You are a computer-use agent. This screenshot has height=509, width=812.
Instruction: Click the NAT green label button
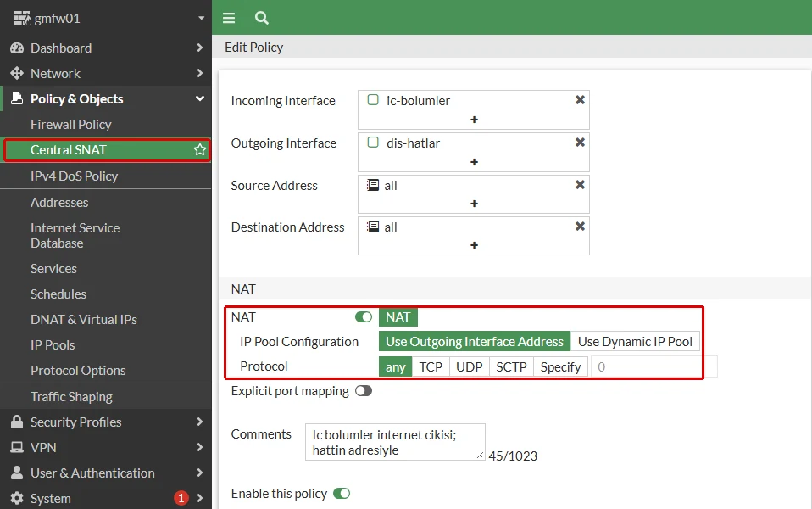click(x=398, y=316)
